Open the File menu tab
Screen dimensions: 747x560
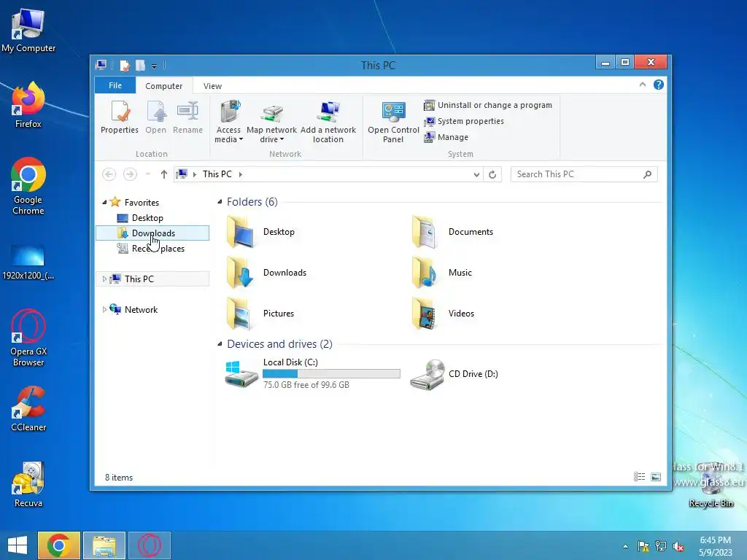(115, 85)
